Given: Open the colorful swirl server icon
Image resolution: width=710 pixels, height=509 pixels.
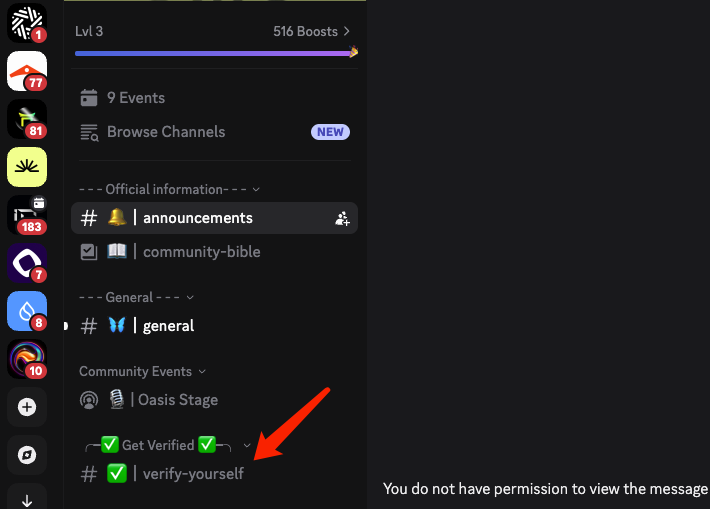Looking at the screenshot, I should (27, 359).
